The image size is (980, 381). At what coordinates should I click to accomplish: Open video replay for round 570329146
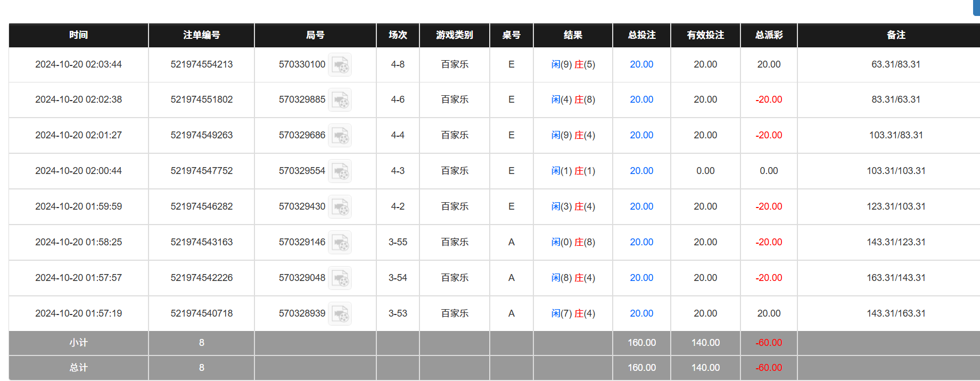[x=340, y=243]
